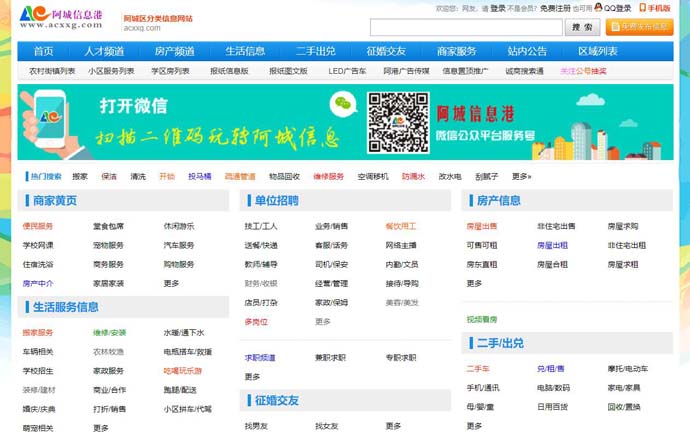690x432 pixels.
Task: Open the 二手出兑 nav tab
Action: (x=316, y=51)
